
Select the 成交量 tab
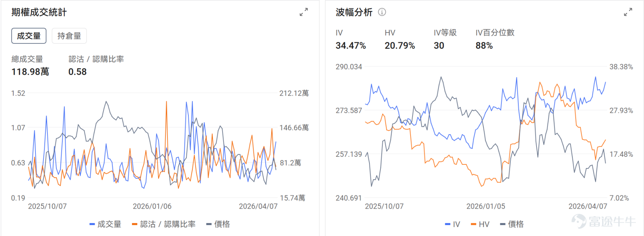29,36
